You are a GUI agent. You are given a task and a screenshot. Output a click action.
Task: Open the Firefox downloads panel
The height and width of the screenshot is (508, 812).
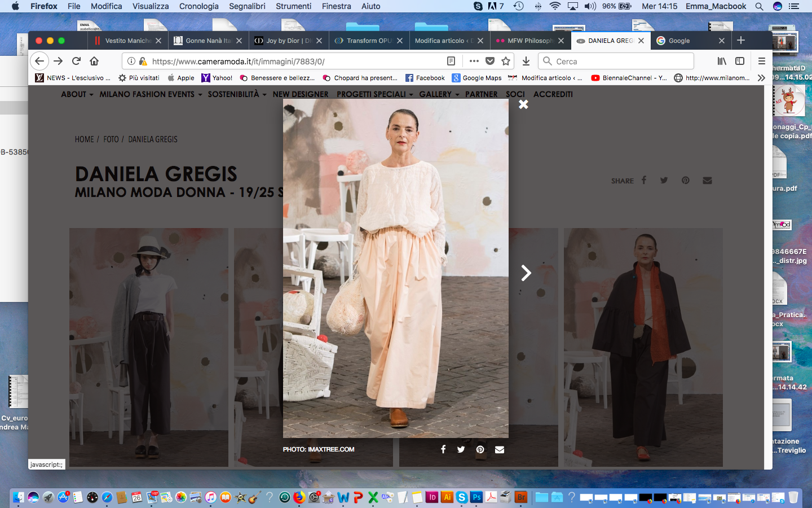[526, 61]
